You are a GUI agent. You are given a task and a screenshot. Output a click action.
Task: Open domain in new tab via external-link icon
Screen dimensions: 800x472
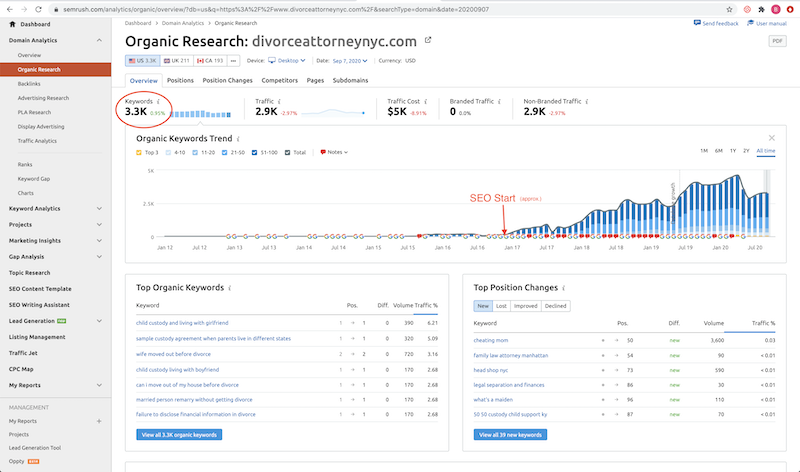click(x=428, y=40)
